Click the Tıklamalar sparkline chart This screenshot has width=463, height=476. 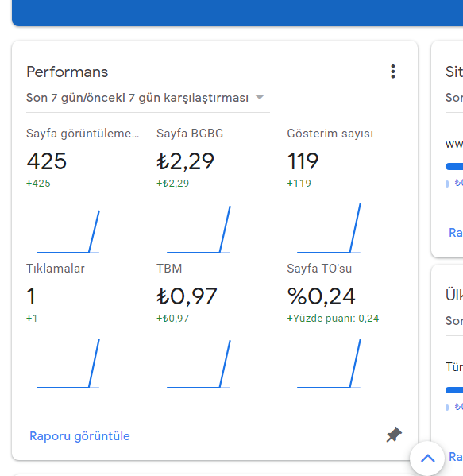pos(68,363)
